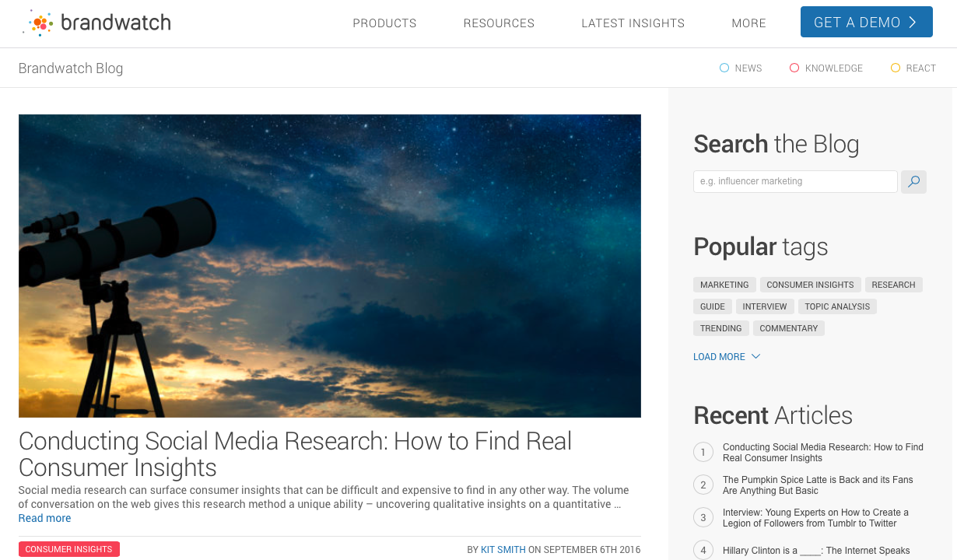Click the Read more link

coord(44,518)
